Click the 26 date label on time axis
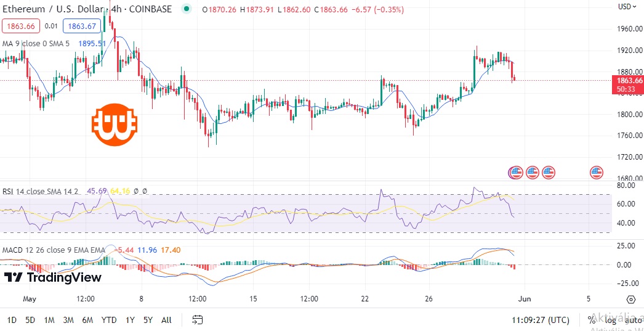The image size is (644, 331). (x=429, y=299)
